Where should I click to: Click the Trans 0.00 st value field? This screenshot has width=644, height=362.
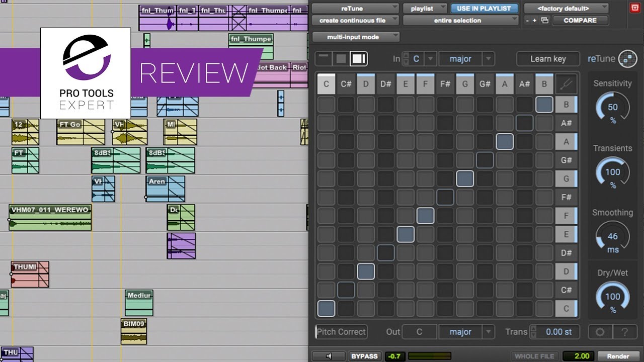[x=558, y=332]
